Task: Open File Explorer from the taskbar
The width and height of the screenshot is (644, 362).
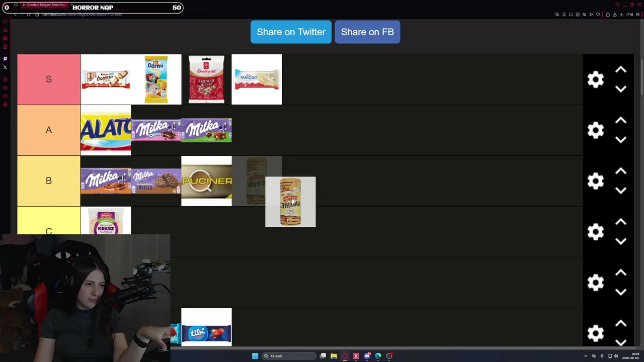Action: (334, 356)
